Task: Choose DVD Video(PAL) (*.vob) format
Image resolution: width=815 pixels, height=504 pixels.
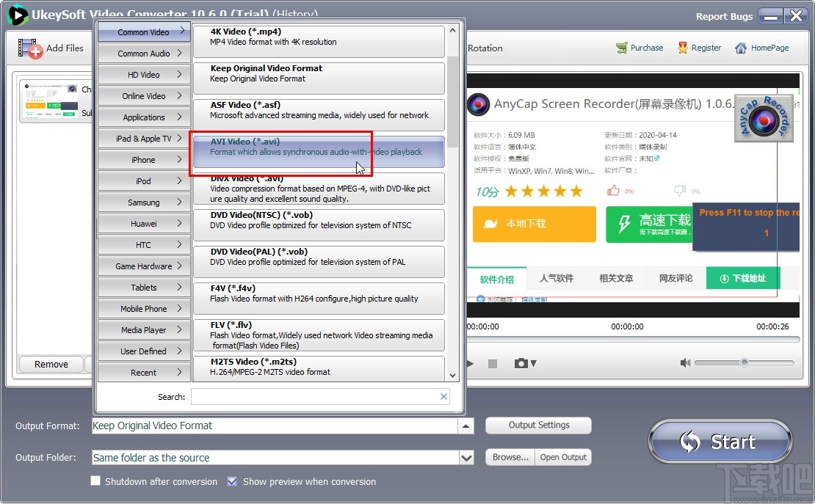Action: (x=319, y=262)
